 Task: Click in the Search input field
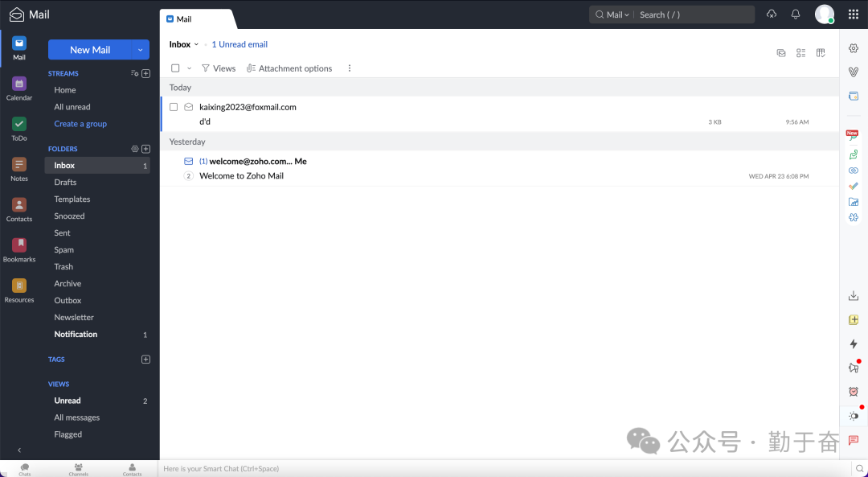point(693,14)
